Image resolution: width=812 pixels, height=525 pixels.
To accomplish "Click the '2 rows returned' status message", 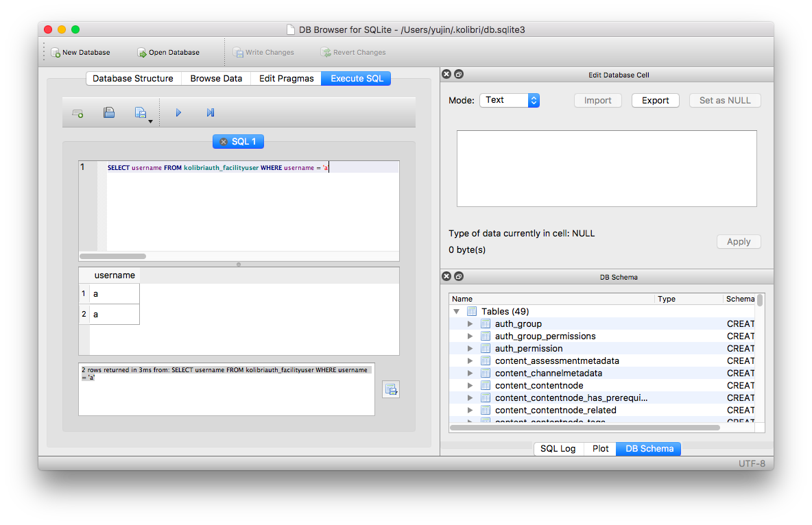I will [225, 374].
